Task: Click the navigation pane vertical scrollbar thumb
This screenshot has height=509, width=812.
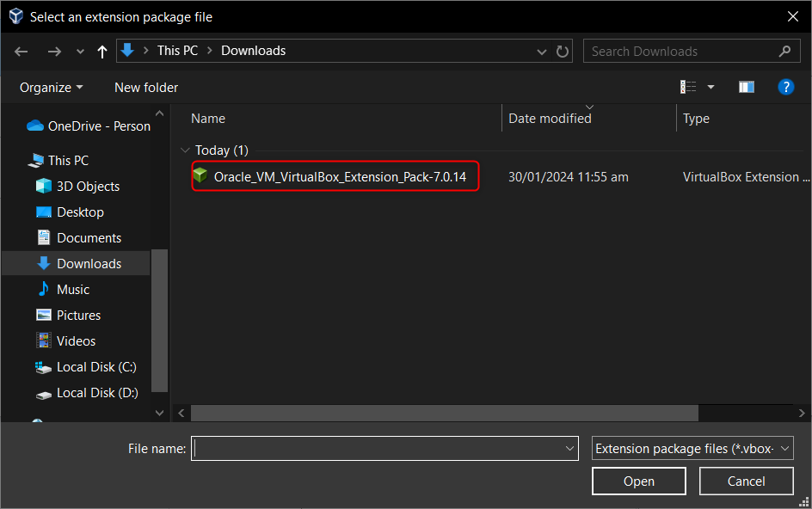Action: point(159,321)
